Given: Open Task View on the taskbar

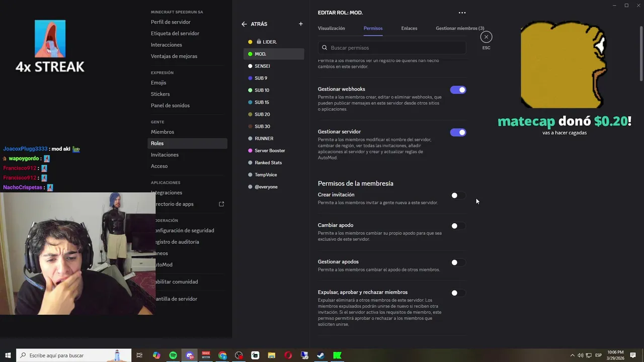Looking at the screenshot, I should (140, 355).
